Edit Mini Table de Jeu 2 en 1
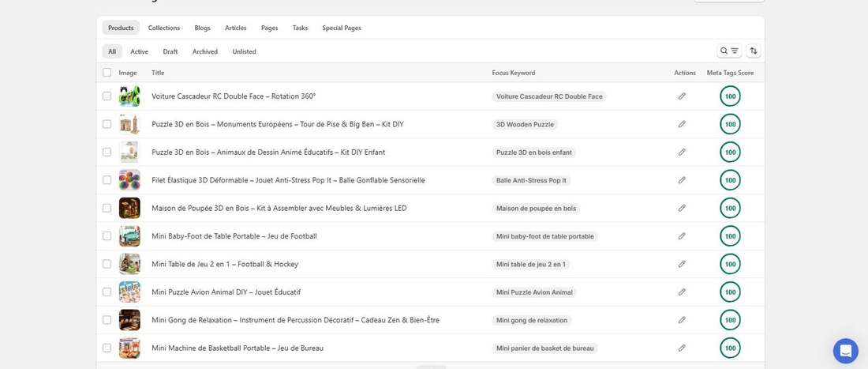868x369 pixels. (x=682, y=264)
